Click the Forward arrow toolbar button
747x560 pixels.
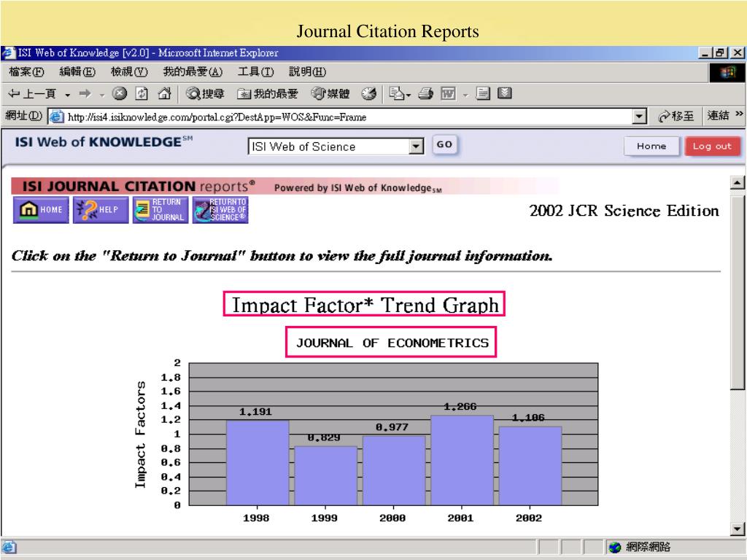85,93
